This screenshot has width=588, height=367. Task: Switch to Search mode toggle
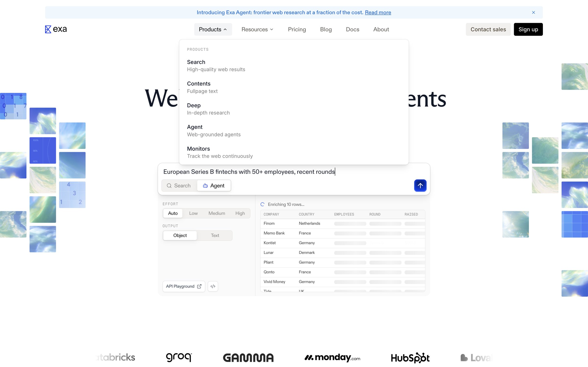coord(179,186)
